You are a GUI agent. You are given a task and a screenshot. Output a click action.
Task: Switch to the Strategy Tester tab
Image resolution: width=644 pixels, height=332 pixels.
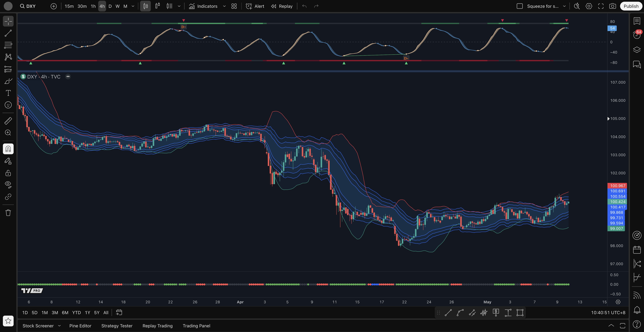[x=117, y=326]
